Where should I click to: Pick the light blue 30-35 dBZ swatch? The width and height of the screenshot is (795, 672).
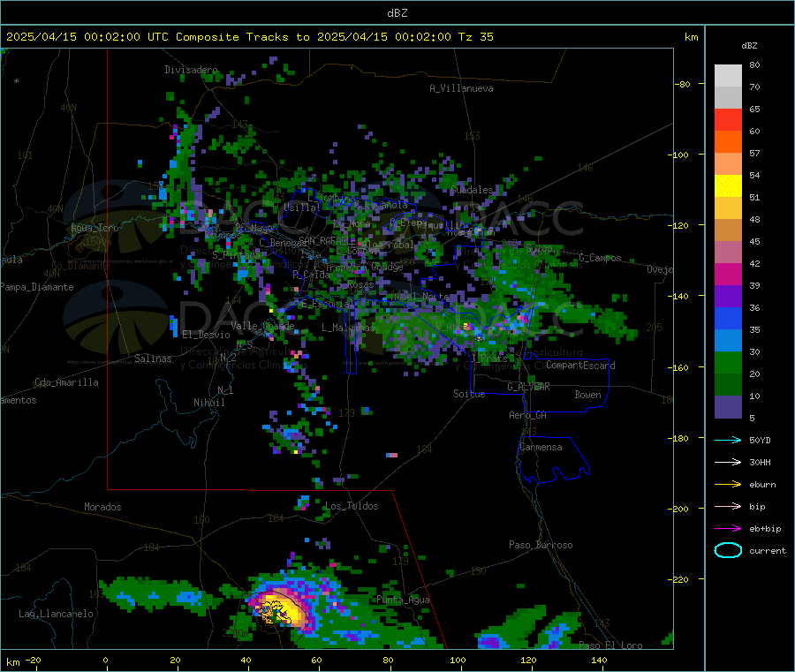click(728, 341)
